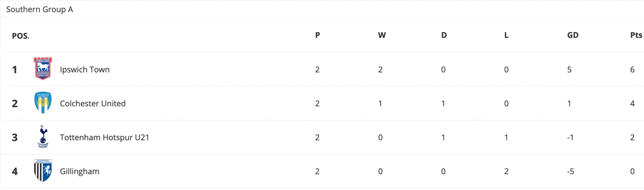This screenshot has width=644, height=190.
Task: Click the GD column header
Action: click(573, 35)
